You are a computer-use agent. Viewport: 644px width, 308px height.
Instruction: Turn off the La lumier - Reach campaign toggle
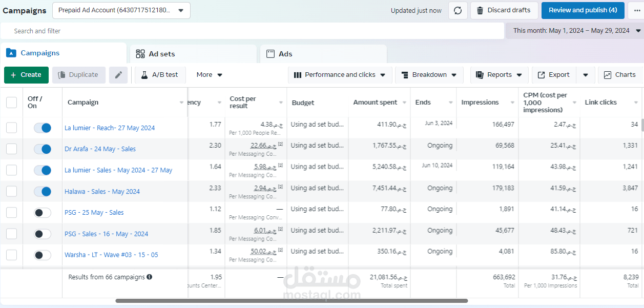43,128
